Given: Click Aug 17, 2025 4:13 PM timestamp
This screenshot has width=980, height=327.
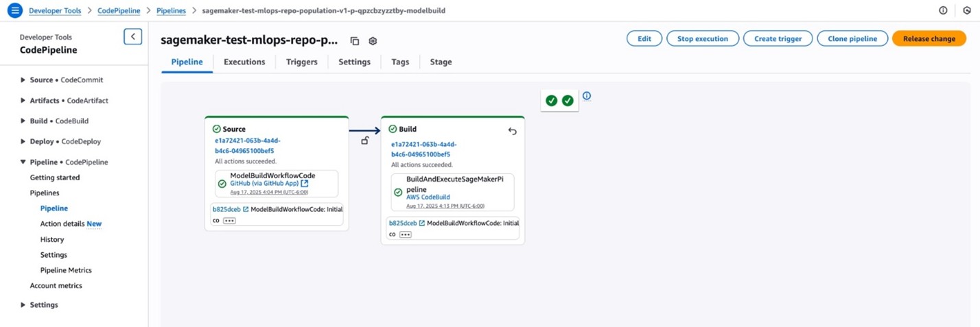Looking at the screenshot, I should tap(445, 206).
